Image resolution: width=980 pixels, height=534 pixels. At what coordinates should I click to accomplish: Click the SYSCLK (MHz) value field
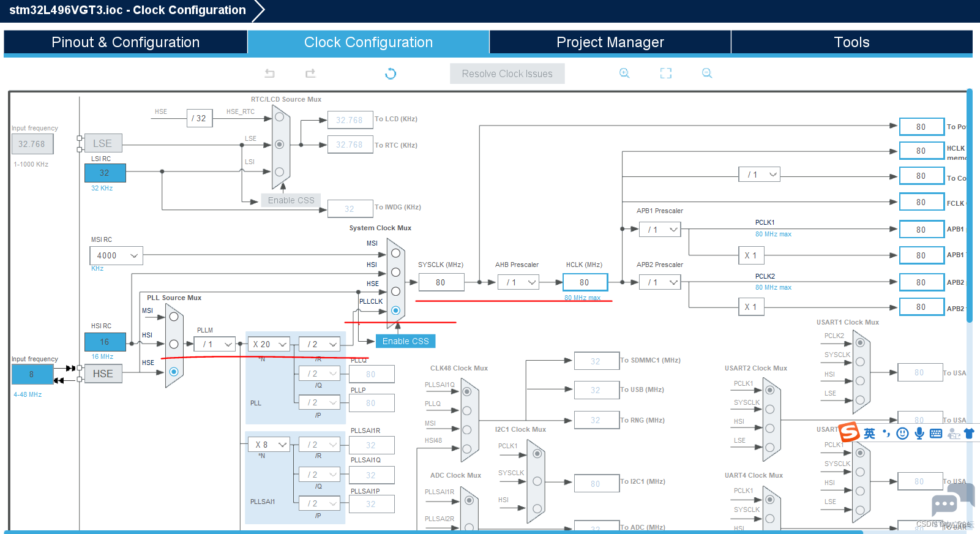[x=441, y=282]
